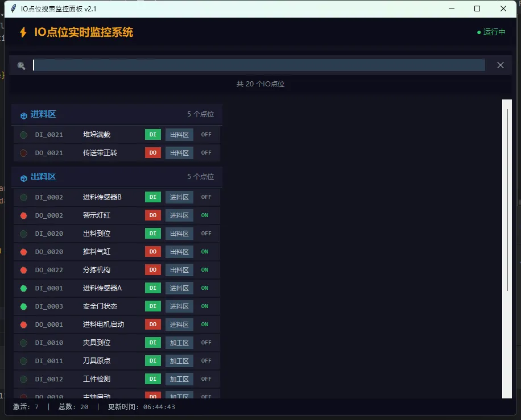This screenshot has height=420, width=521.
Task: Click the vertical scrollbar of the IO list
Action: pyautogui.click(x=507, y=199)
